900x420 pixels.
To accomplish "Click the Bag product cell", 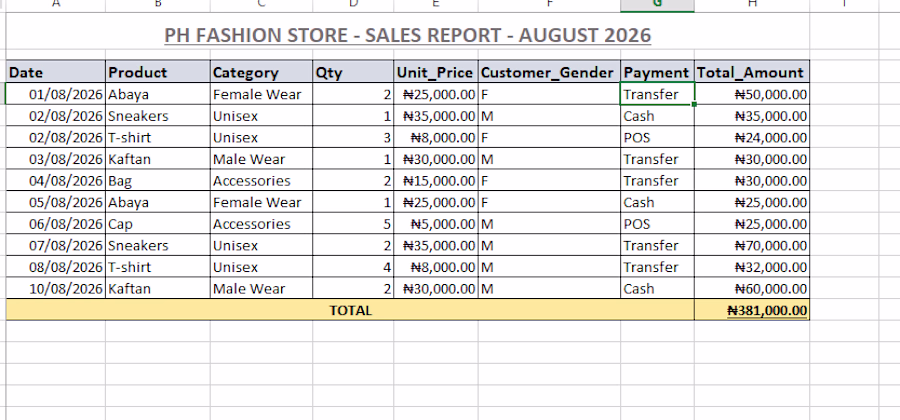I will pyautogui.click(x=158, y=181).
